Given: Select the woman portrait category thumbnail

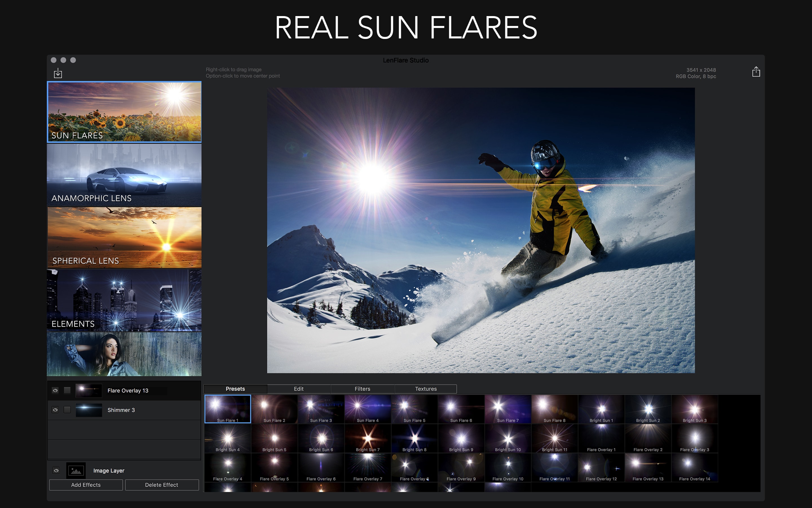Looking at the screenshot, I should [124, 354].
